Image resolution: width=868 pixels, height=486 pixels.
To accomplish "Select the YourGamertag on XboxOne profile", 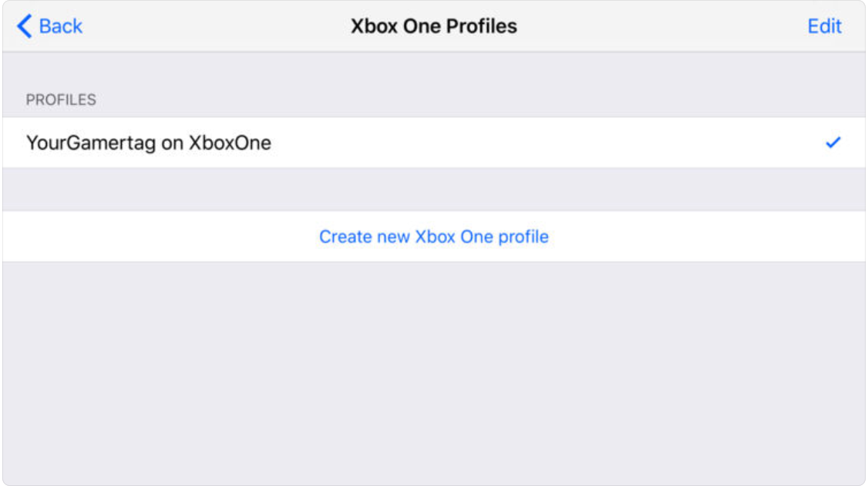I will click(149, 143).
